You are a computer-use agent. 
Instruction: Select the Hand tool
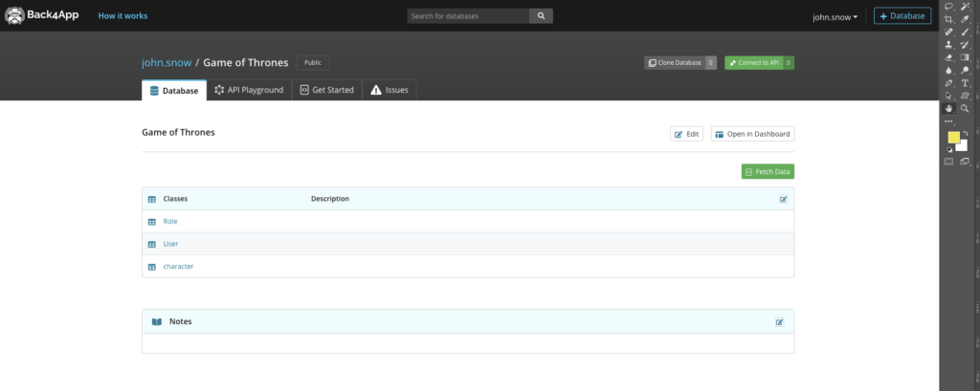click(x=948, y=109)
